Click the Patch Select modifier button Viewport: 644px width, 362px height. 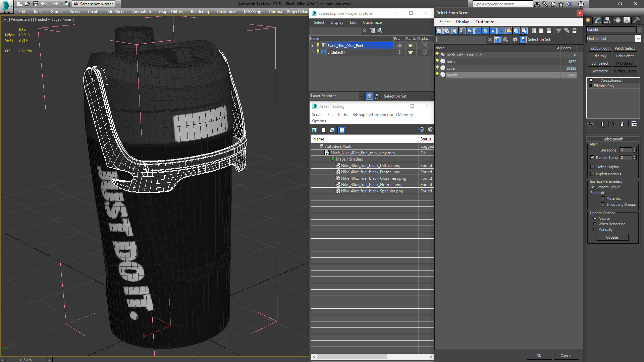[625, 48]
